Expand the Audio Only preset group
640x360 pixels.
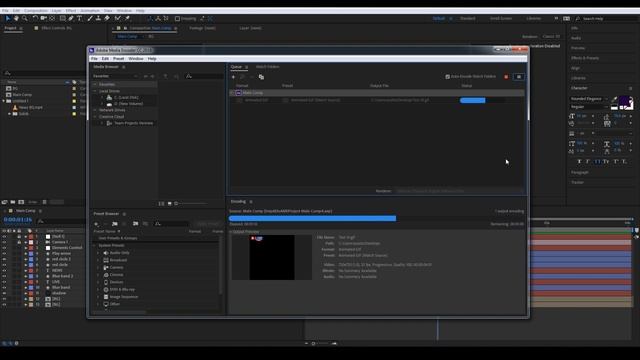point(98,253)
